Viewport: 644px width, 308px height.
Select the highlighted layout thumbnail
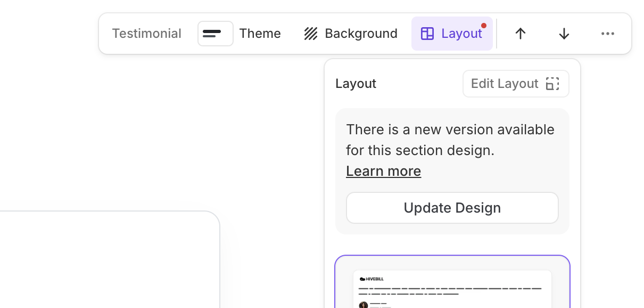coord(452,282)
